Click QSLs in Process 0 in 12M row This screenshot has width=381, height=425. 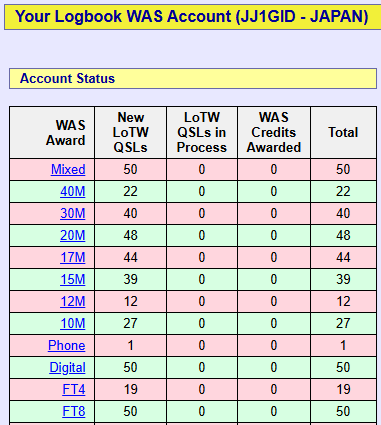pos(202,301)
